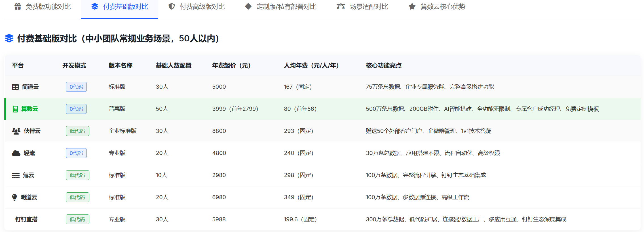Click the 低代码 tag in 钉钉宜搭 row
This screenshot has height=232, width=644.
coord(77,220)
